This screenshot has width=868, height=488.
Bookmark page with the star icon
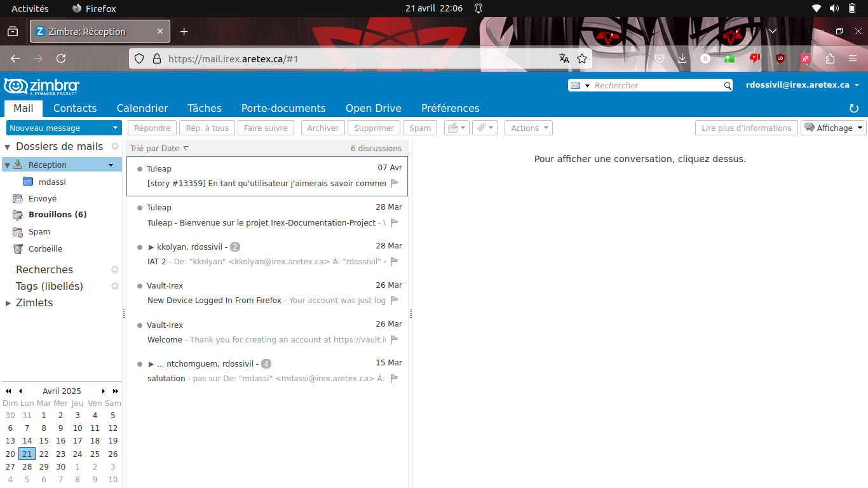pyautogui.click(x=582, y=58)
